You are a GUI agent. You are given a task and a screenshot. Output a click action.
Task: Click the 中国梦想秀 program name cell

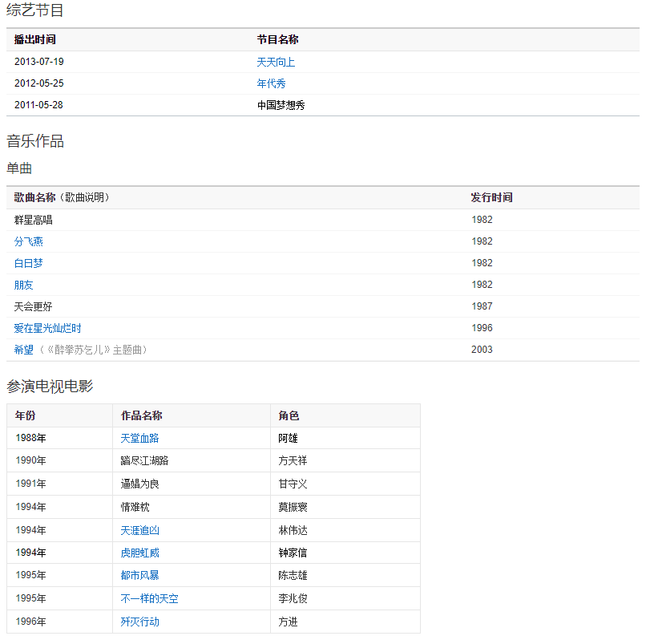click(x=281, y=105)
